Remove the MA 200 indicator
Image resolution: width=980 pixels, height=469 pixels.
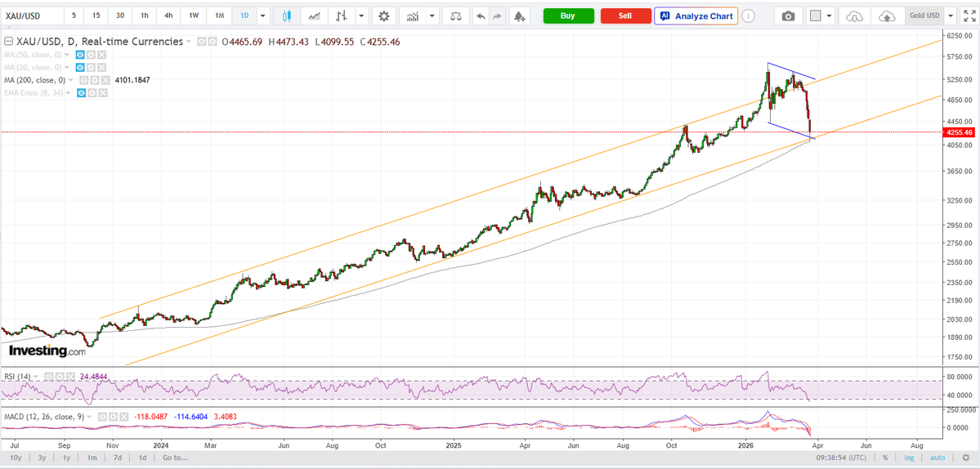click(105, 80)
